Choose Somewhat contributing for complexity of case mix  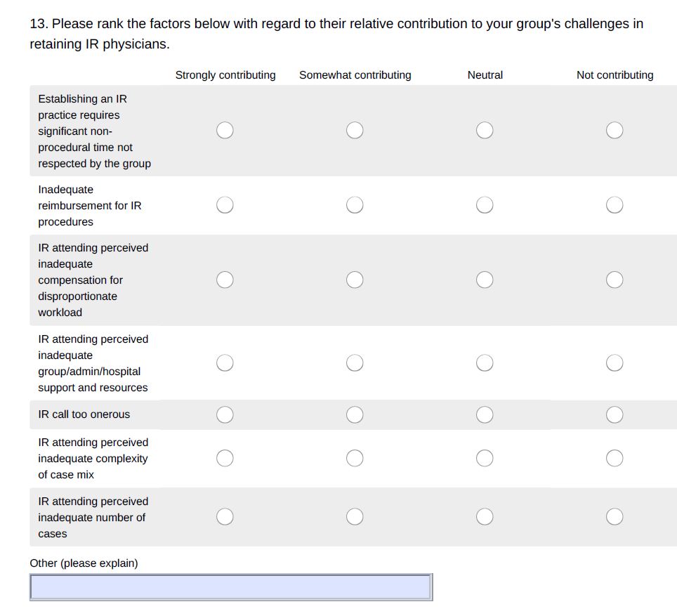(x=355, y=458)
